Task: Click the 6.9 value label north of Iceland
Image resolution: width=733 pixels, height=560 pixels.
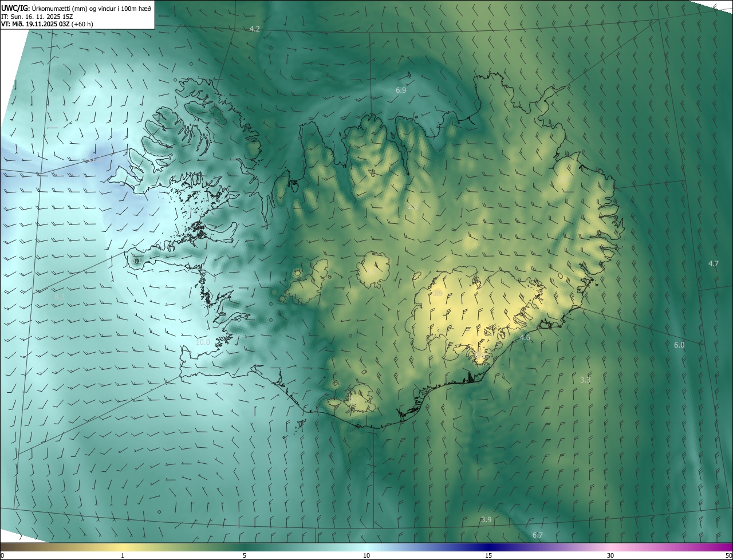Action: pos(401,90)
